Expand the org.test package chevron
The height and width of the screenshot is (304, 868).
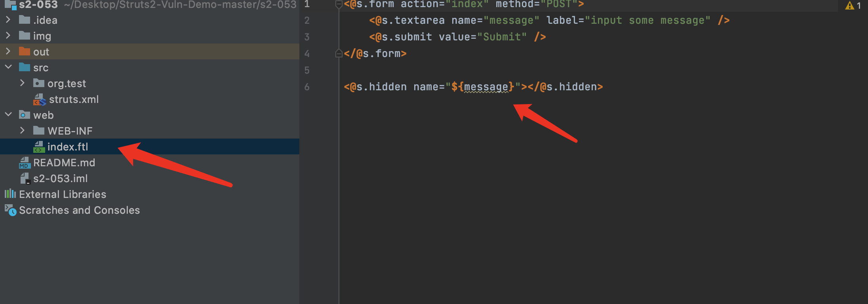coord(22,83)
